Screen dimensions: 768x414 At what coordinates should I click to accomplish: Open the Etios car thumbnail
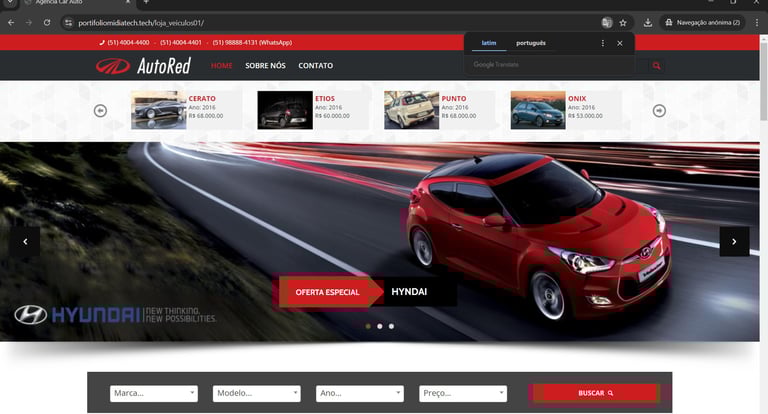[285, 110]
